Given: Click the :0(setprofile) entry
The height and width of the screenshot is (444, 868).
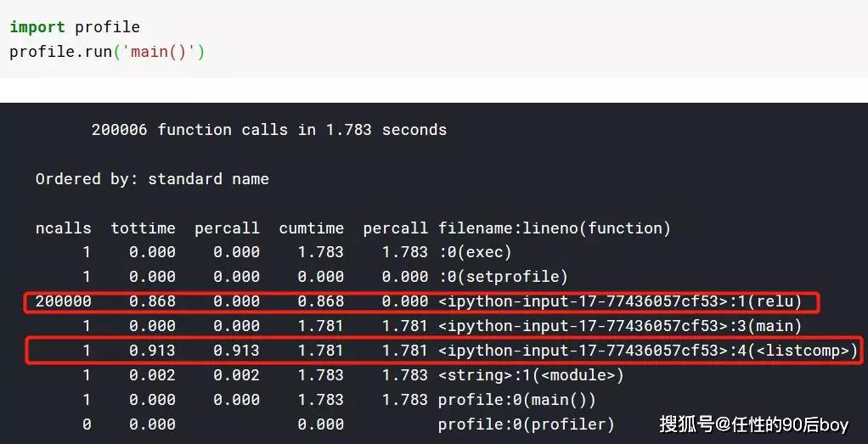Looking at the screenshot, I should pos(503,277).
